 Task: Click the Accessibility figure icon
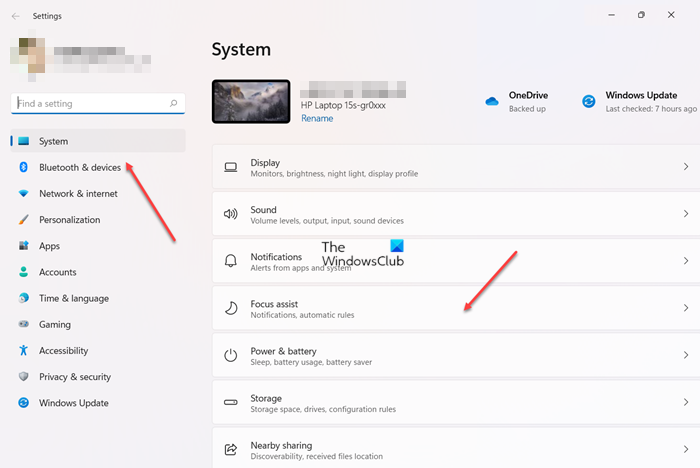pos(24,351)
